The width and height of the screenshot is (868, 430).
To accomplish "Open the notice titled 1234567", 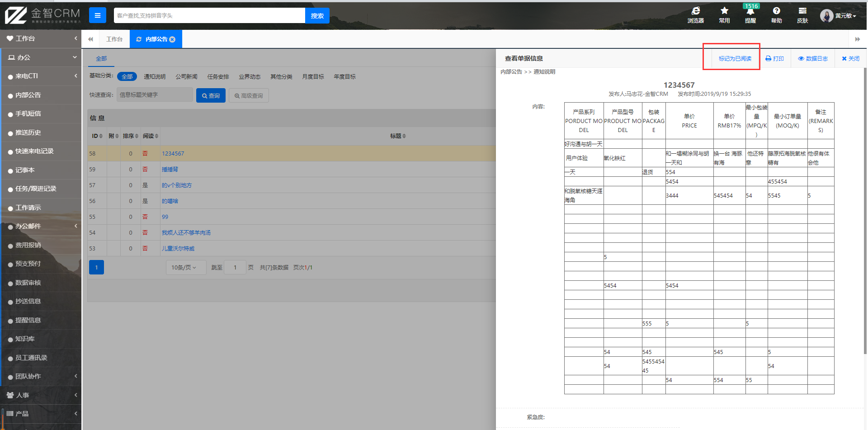I will [x=173, y=154].
